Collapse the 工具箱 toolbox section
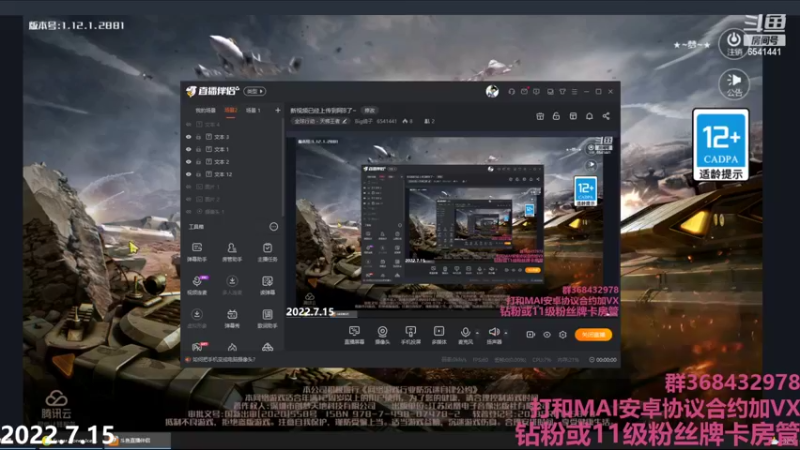Image resolution: width=800 pixels, height=450 pixels. [273, 227]
